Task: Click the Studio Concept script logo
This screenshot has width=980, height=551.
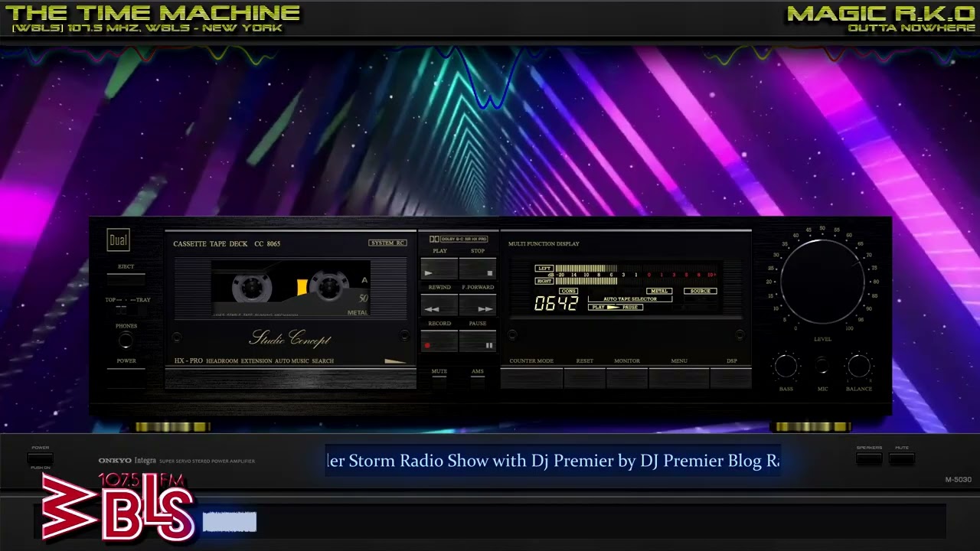Action: click(x=290, y=337)
